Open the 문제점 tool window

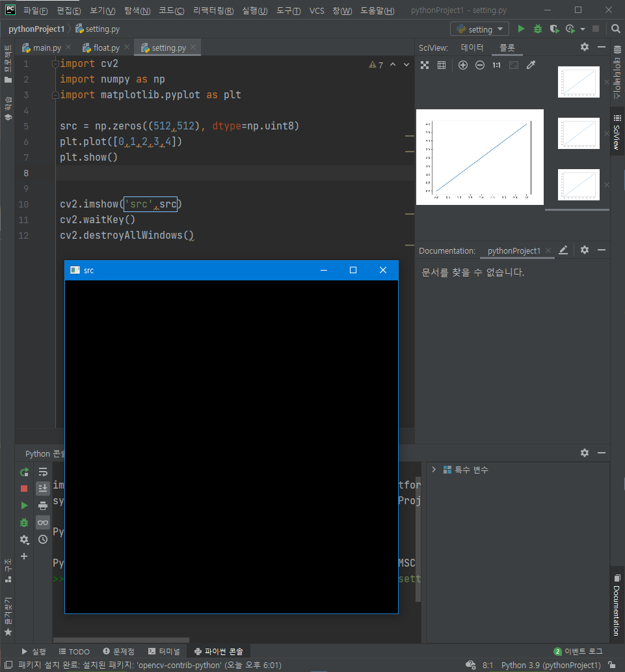(x=118, y=651)
